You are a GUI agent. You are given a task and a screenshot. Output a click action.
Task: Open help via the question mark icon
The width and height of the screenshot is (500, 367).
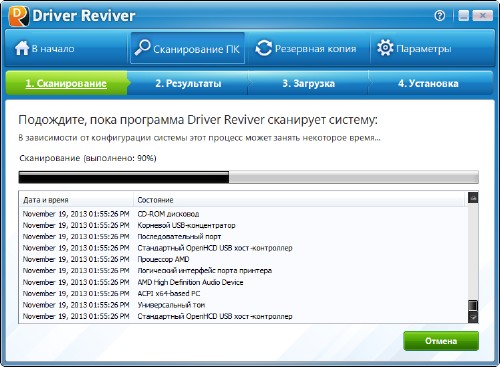(440, 15)
